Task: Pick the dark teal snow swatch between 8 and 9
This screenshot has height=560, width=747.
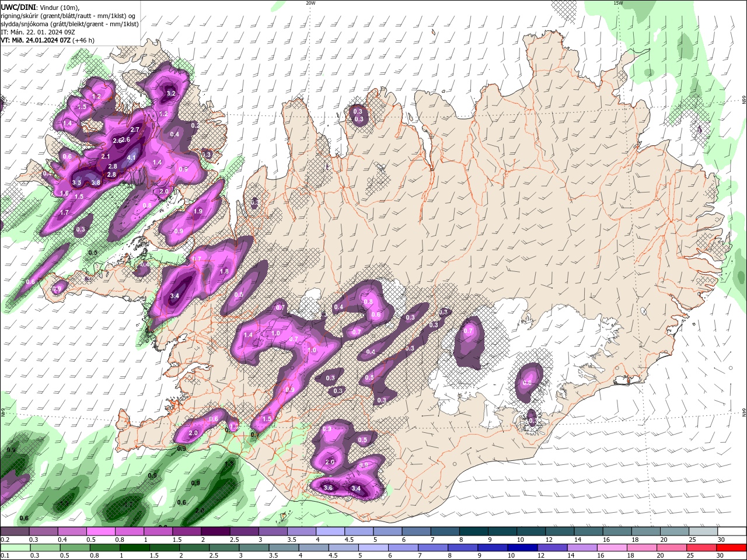Action: point(474,531)
